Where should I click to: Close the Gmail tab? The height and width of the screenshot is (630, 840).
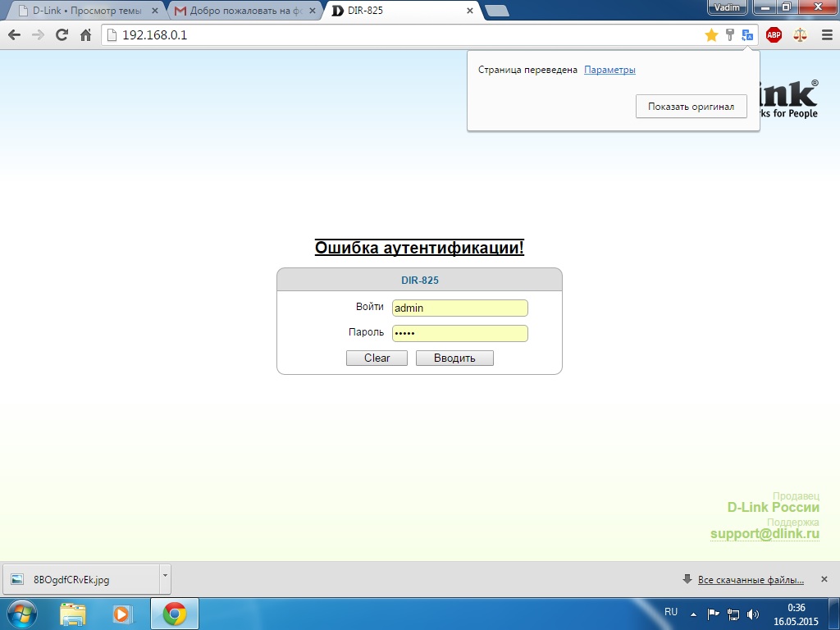313,11
